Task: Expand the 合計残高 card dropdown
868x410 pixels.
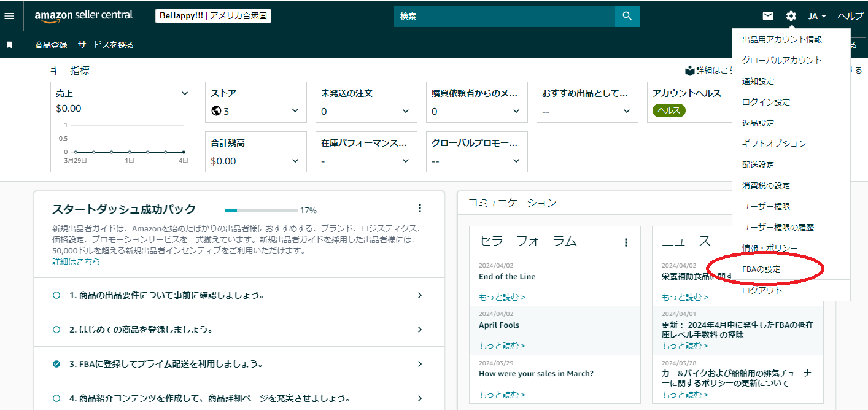Action: pos(295,161)
